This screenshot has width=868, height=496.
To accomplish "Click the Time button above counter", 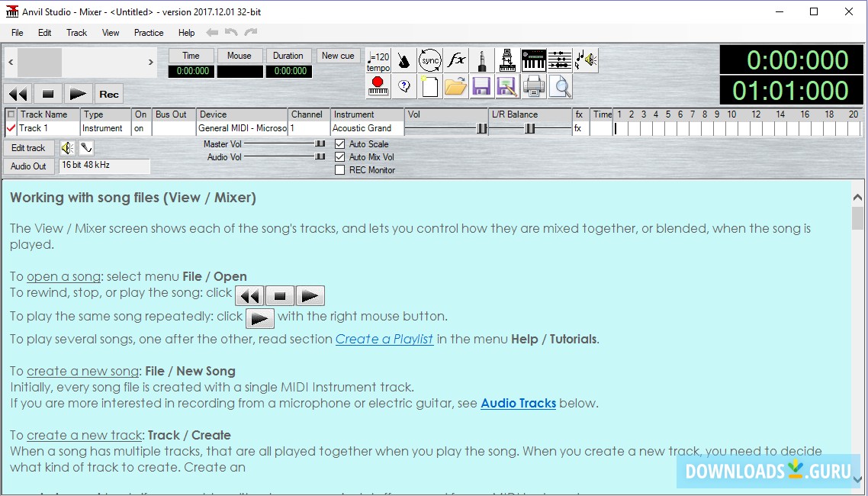I will (x=191, y=56).
